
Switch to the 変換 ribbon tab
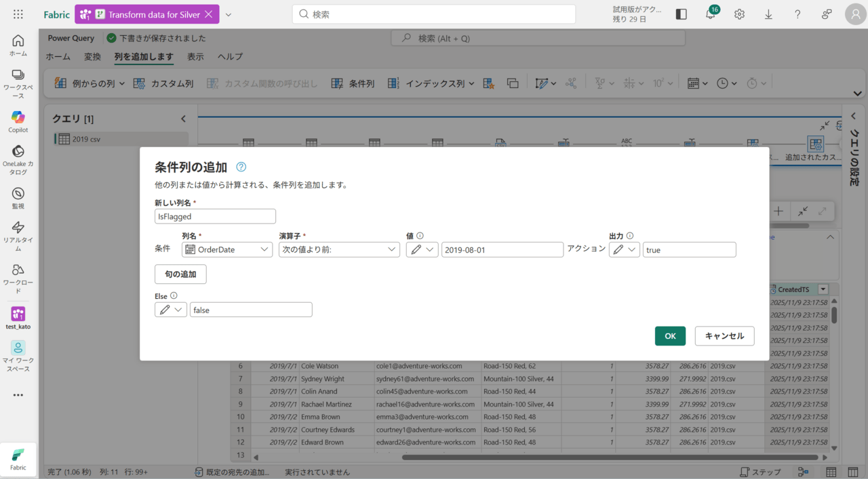pos(92,57)
